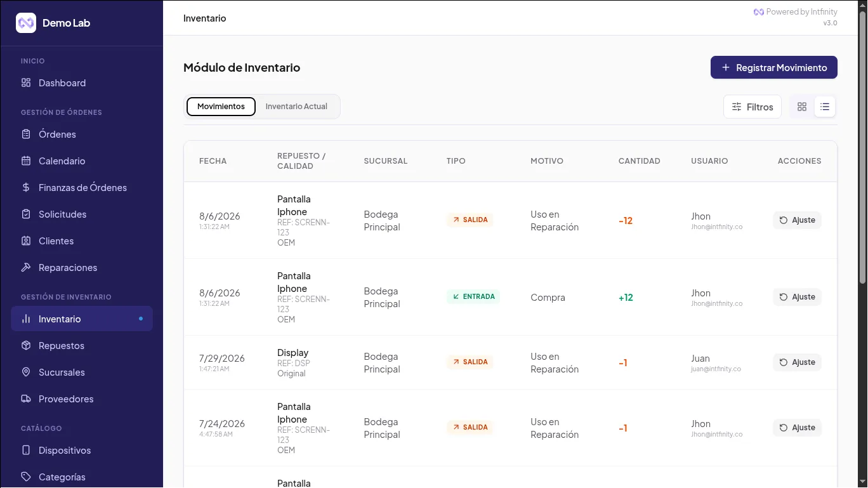Go to Clientes section

click(82, 241)
